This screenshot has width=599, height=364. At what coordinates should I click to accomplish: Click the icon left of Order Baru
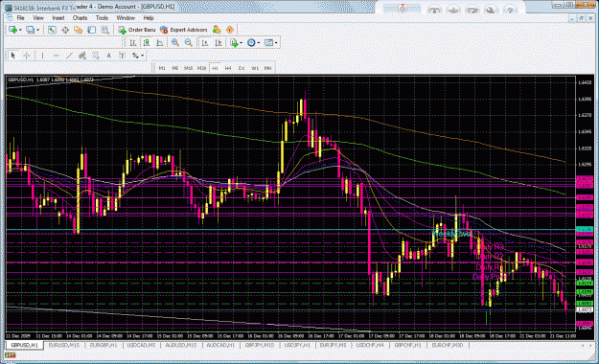[122, 30]
